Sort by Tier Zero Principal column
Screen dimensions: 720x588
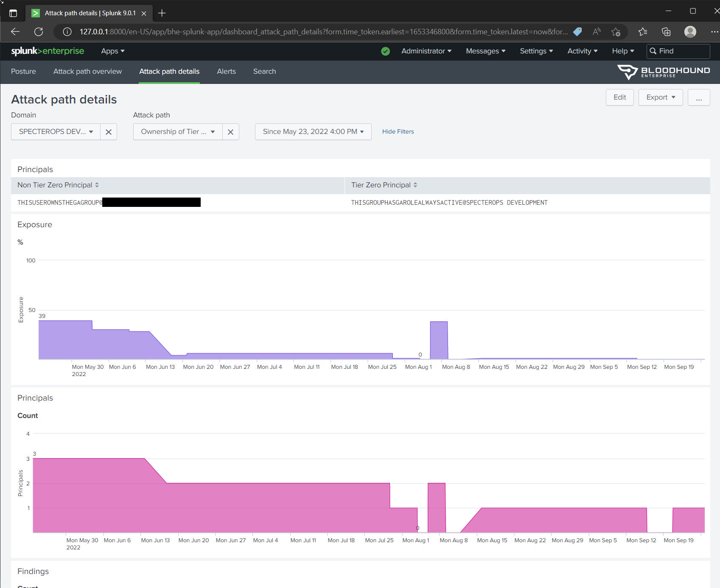(384, 185)
